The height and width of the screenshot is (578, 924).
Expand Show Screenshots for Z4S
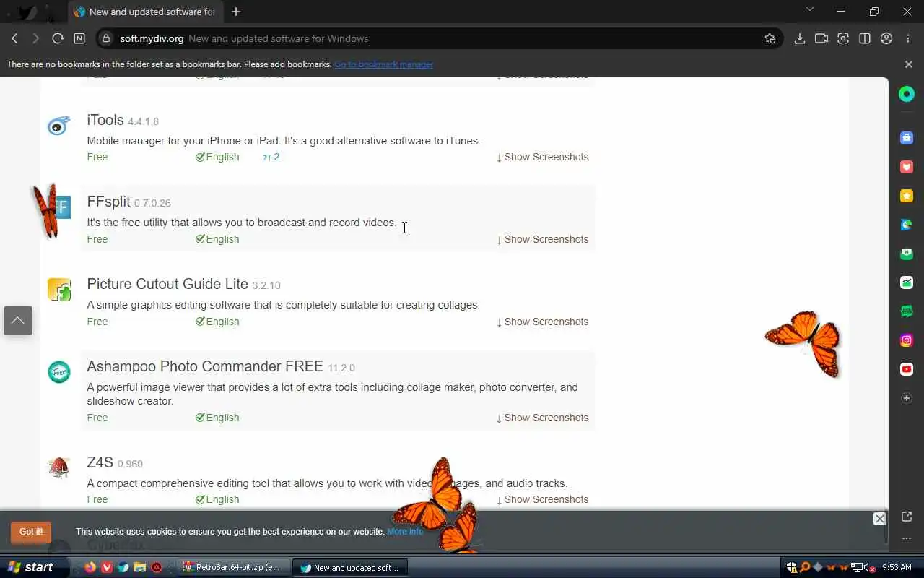pos(542,499)
